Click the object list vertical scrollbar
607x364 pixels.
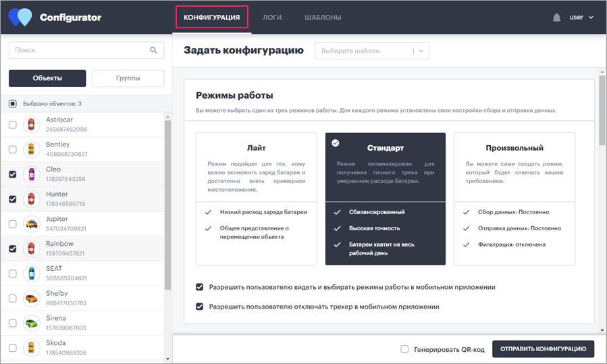pyautogui.click(x=167, y=205)
